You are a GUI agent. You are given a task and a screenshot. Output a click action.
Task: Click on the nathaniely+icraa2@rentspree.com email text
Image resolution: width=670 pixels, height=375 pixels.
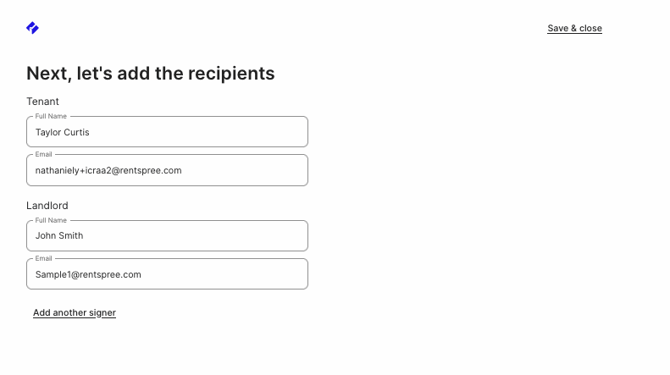click(x=109, y=170)
